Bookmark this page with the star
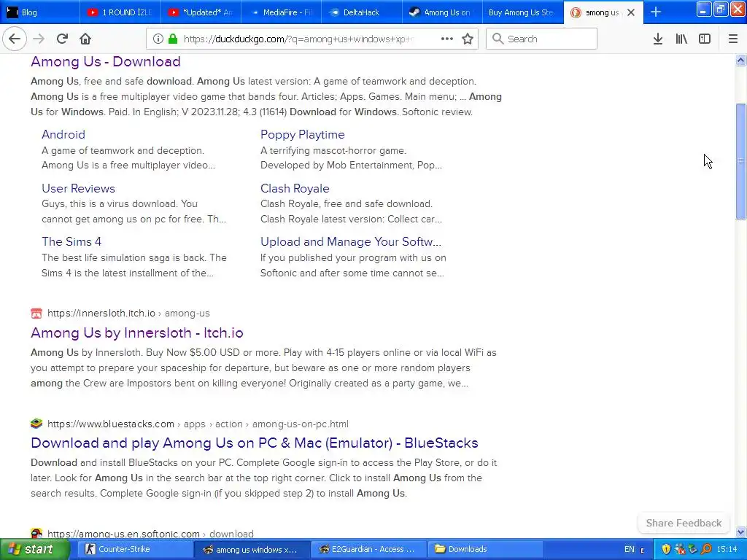 (468, 39)
